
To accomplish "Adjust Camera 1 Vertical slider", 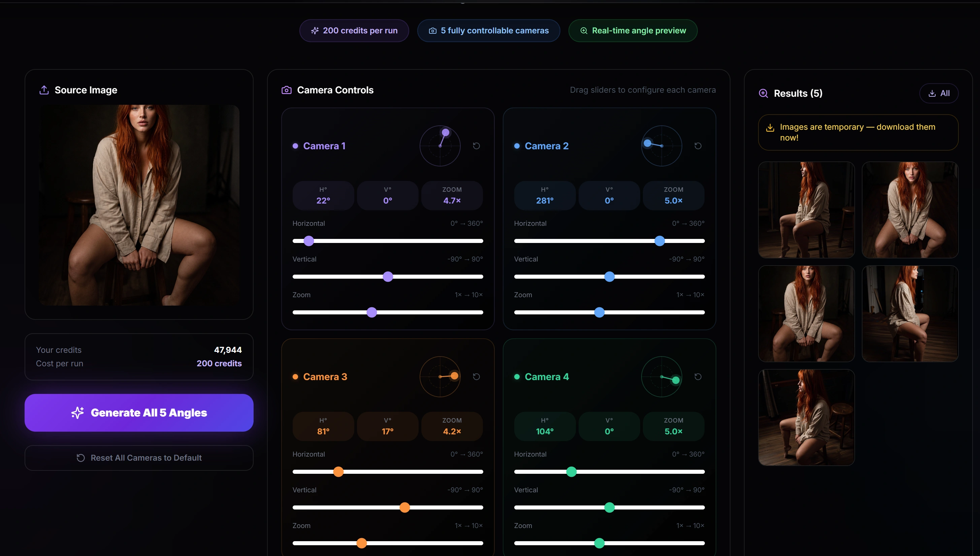I will coord(388,276).
